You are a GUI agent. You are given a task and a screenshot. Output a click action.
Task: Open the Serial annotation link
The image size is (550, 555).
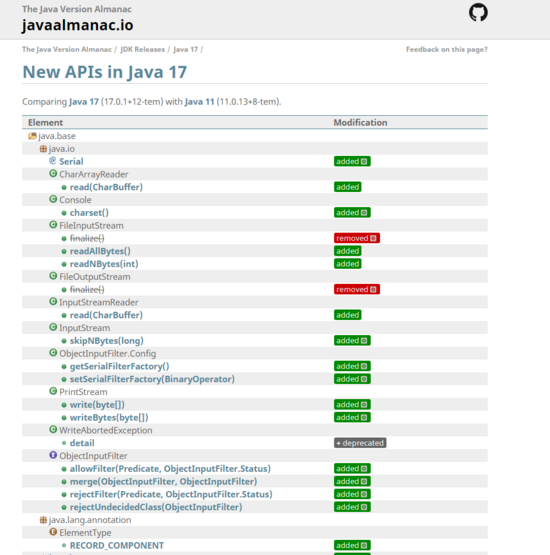[71, 162]
